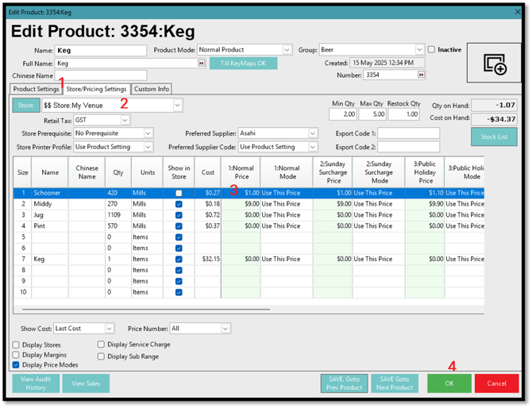Screen dimensions: 532x408
Task: Switch to Product Settings tab
Action: coord(36,89)
